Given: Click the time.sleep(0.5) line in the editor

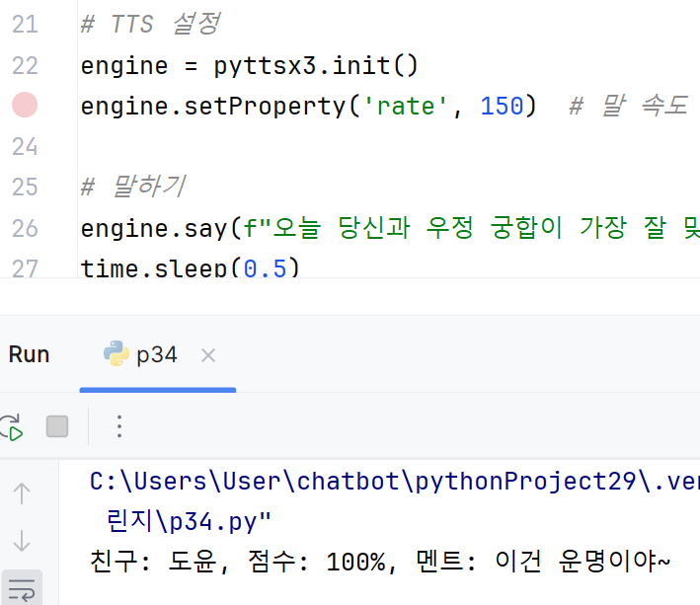Looking at the screenshot, I should pos(190,268).
